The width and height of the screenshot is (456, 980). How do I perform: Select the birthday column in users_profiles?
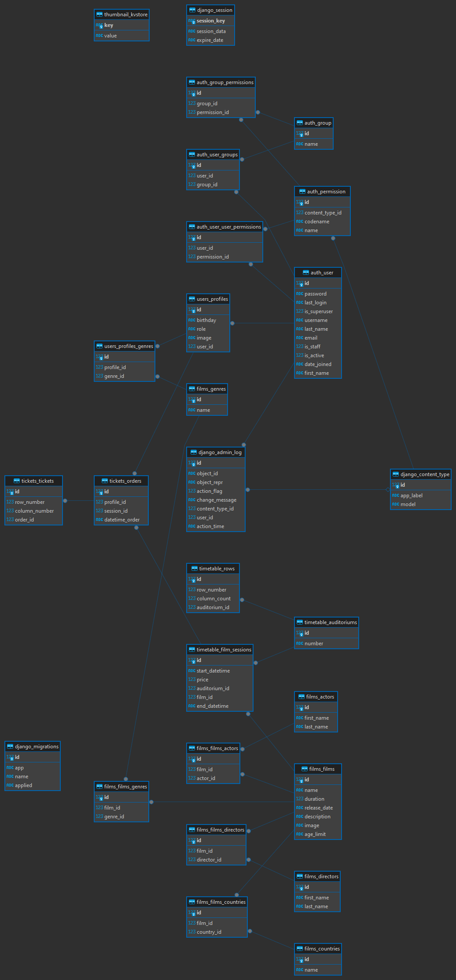tap(206, 320)
